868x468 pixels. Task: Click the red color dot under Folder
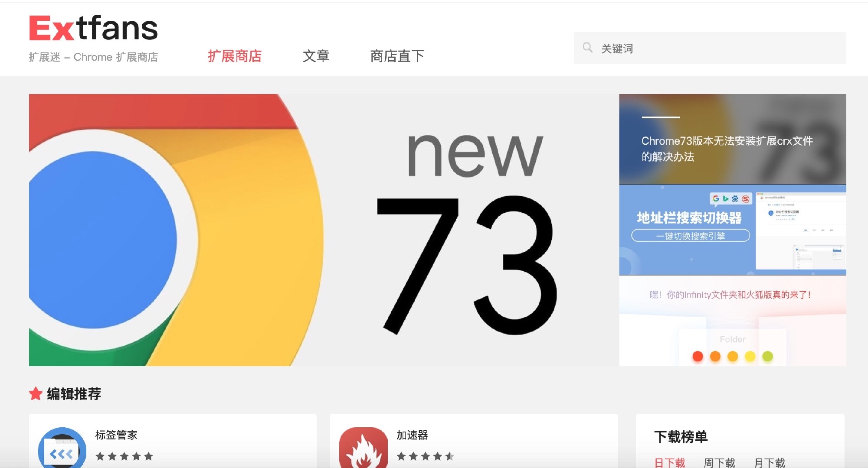[x=698, y=356]
